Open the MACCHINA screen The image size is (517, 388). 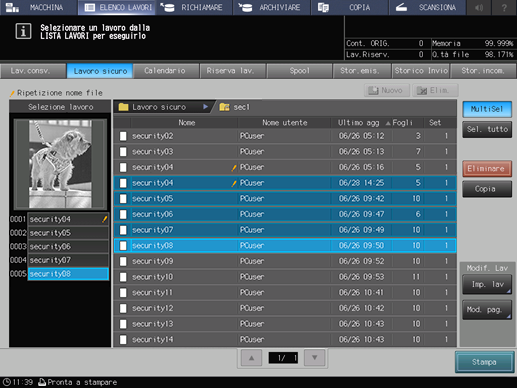click(38, 7)
